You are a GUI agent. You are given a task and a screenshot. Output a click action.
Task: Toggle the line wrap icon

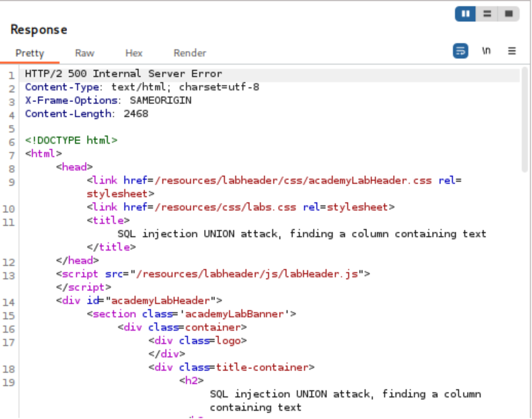461,51
